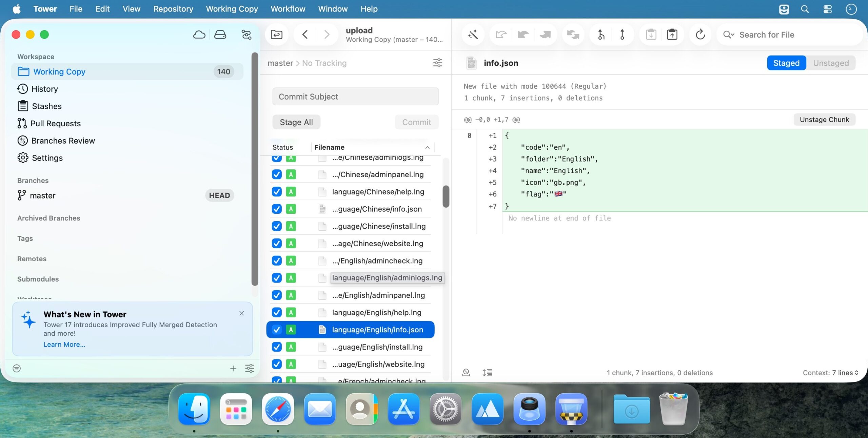Click the Fetch toolbar icon
The width and height of the screenshot is (868, 438).
(x=501, y=35)
